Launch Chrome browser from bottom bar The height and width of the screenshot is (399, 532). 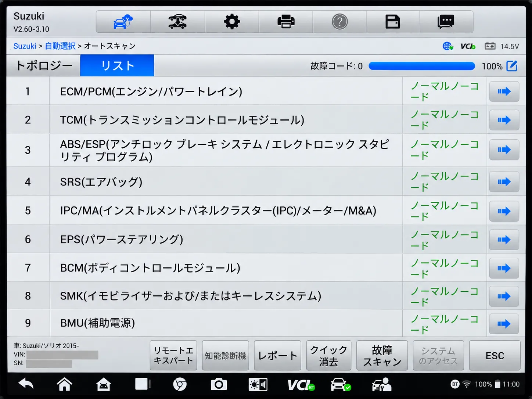[x=180, y=384]
